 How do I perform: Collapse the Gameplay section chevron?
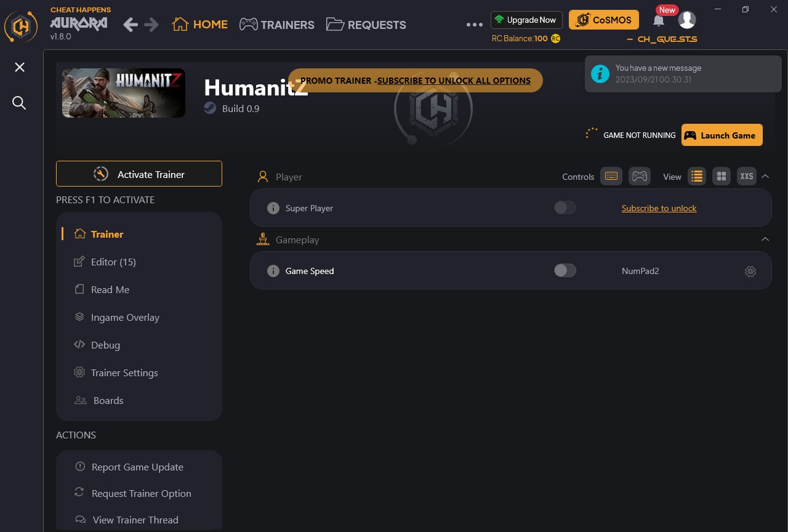[765, 239]
